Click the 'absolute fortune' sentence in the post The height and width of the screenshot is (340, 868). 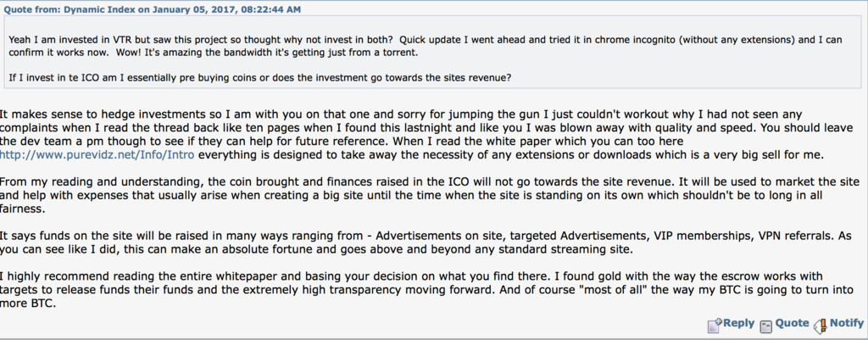(x=315, y=249)
